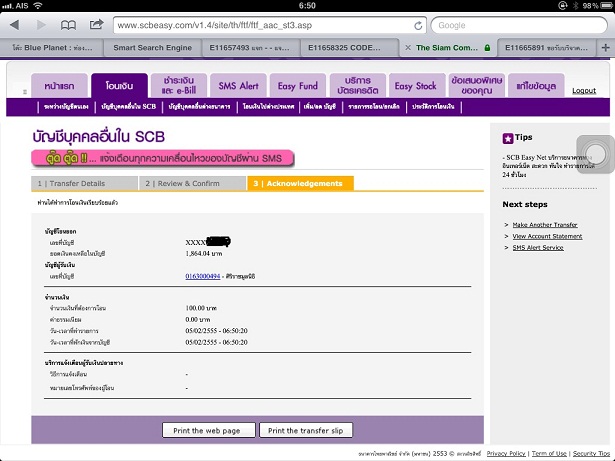
Task: Open the Easy Stock tab
Action: (417, 86)
